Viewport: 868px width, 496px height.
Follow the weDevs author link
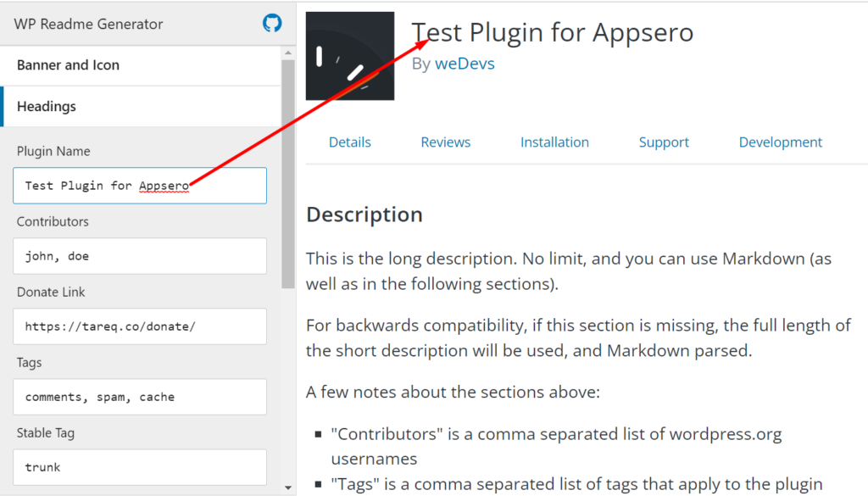(x=465, y=64)
